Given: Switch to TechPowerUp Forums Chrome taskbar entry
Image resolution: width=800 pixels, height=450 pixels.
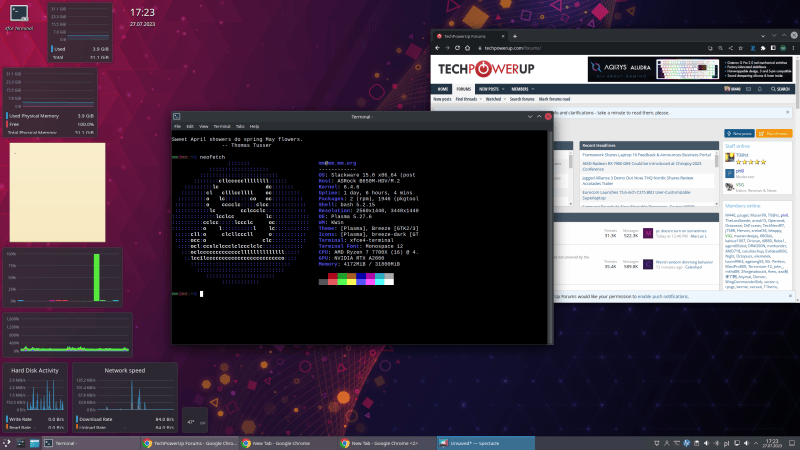Looking at the screenshot, I should point(189,443).
